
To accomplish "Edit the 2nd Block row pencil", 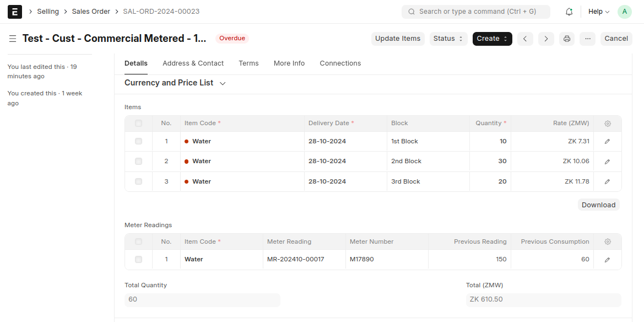I will pos(608,162).
